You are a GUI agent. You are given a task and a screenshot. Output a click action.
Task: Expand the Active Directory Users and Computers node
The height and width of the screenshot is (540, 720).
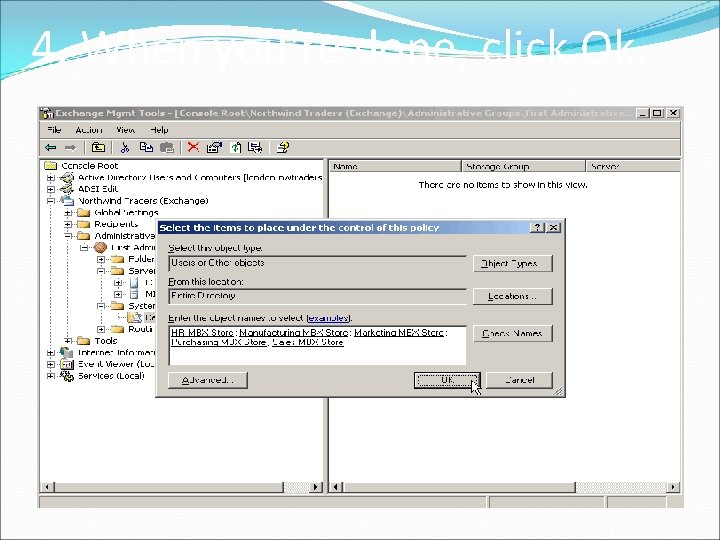coord(51,178)
